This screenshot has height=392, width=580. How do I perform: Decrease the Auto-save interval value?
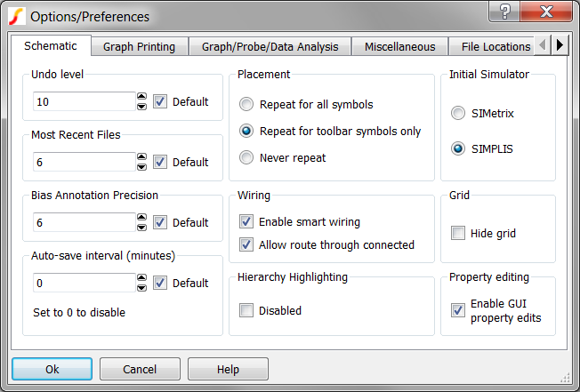(141, 287)
